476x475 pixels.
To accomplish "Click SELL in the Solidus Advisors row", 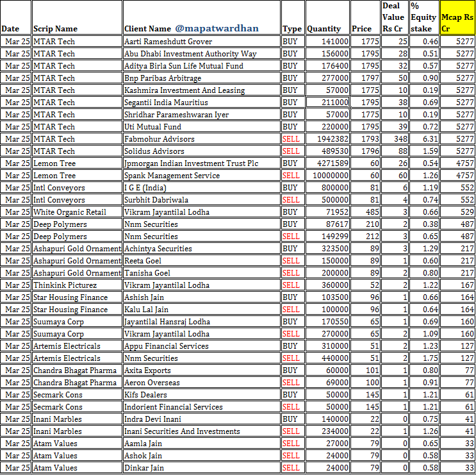I will pyautogui.click(x=293, y=151).
